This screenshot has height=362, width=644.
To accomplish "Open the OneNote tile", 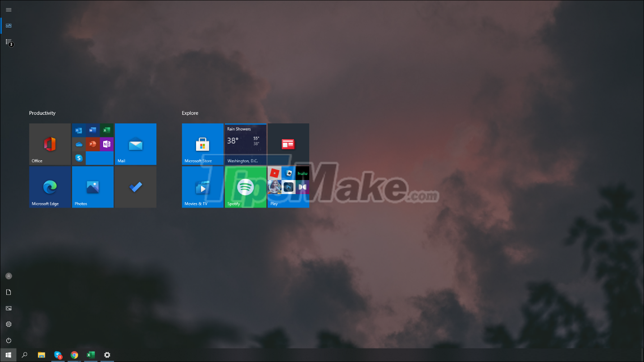I will [x=107, y=144].
